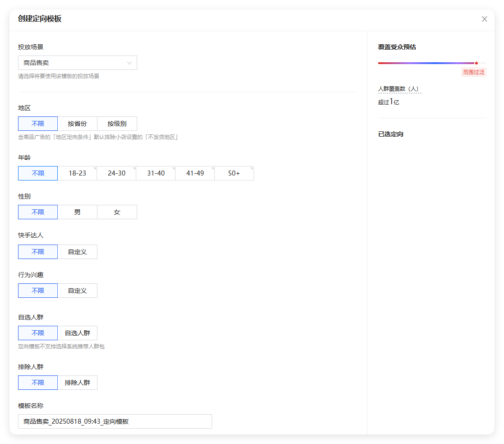Set gender to 男
The height and width of the screenshot is (444, 504).
tap(77, 212)
